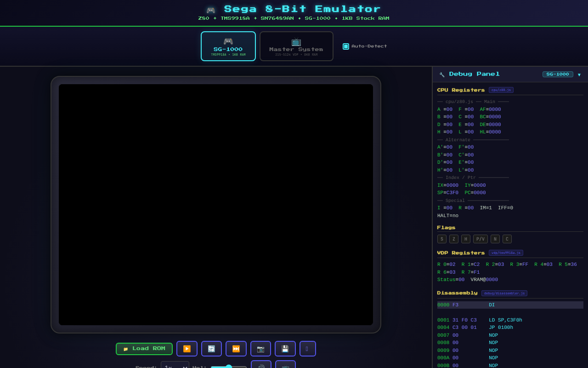Click the Play button under the screen

coord(187,349)
